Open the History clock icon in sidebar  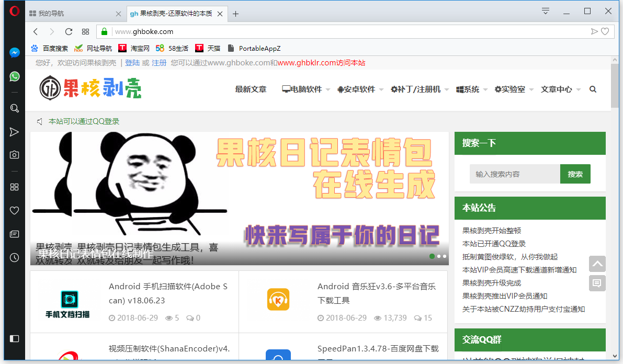[15, 257]
